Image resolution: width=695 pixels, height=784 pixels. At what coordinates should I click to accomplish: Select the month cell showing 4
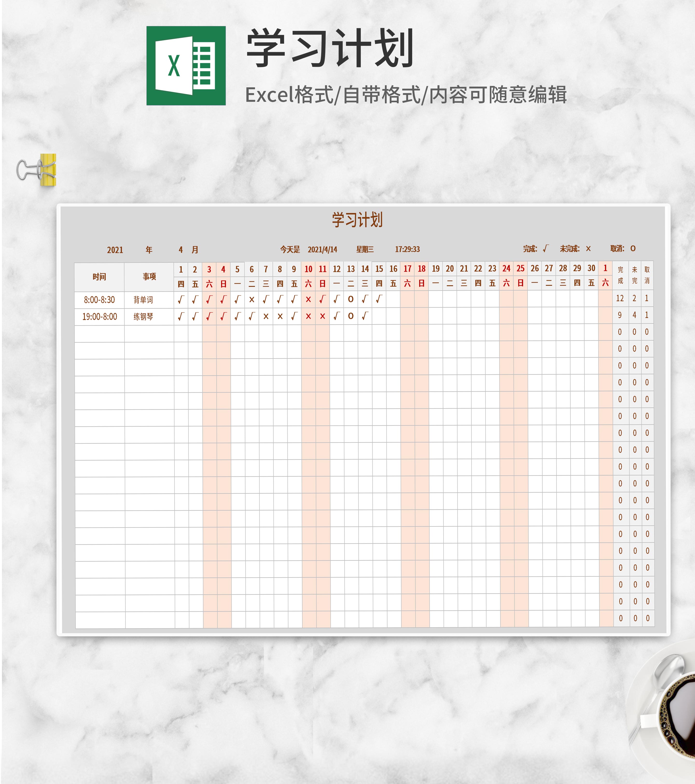pyautogui.click(x=180, y=250)
